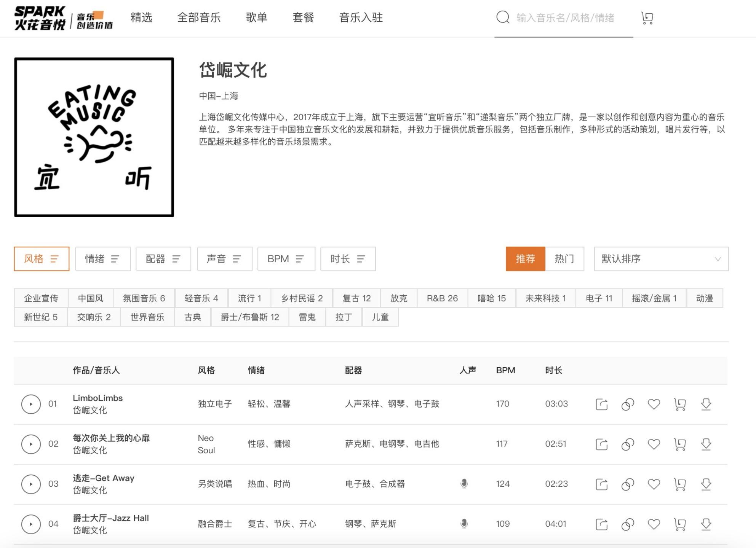Viewport: 756px width, 548px height.
Task: Select the 中国风 style tag
Action: point(91,298)
